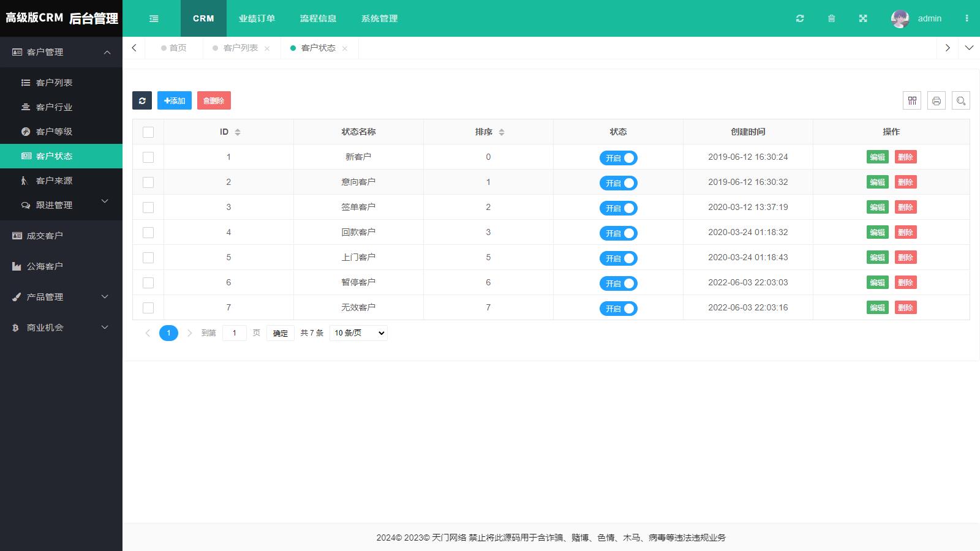
Task: Click the page number input field
Action: click(234, 332)
